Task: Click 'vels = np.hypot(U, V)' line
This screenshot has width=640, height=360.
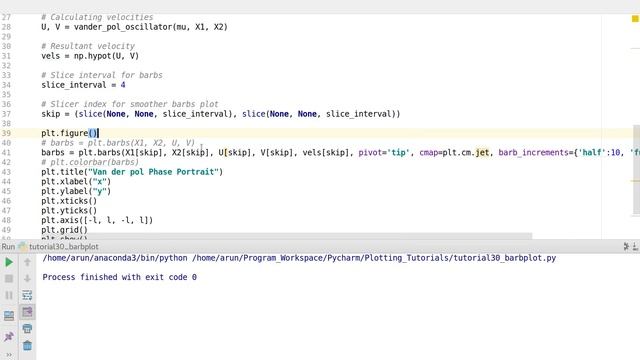Action: [90, 56]
